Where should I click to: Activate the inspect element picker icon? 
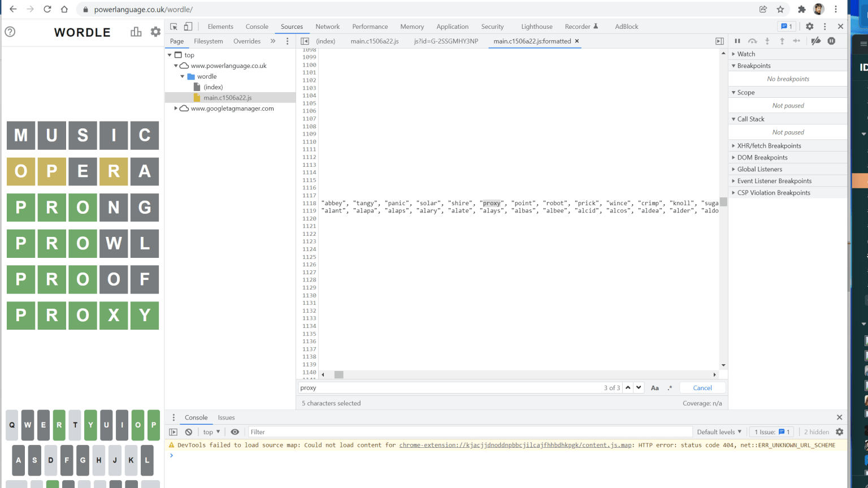[x=174, y=27]
